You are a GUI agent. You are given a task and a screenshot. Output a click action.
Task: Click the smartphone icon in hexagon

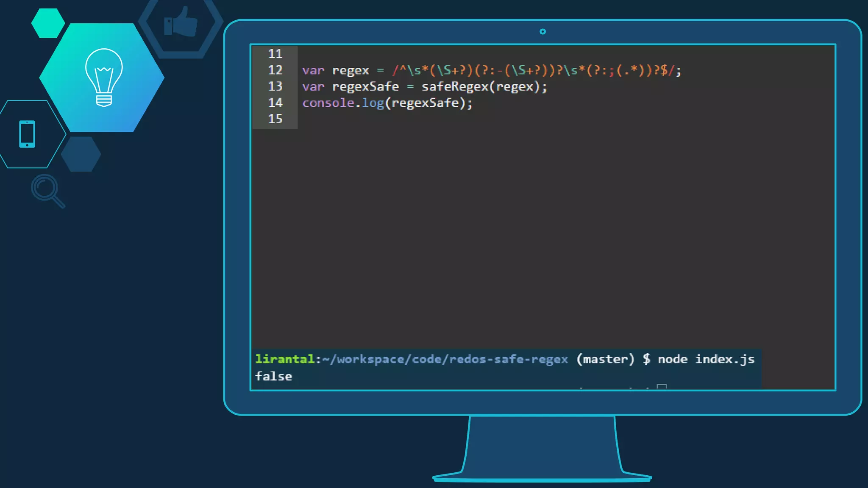coord(27,134)
